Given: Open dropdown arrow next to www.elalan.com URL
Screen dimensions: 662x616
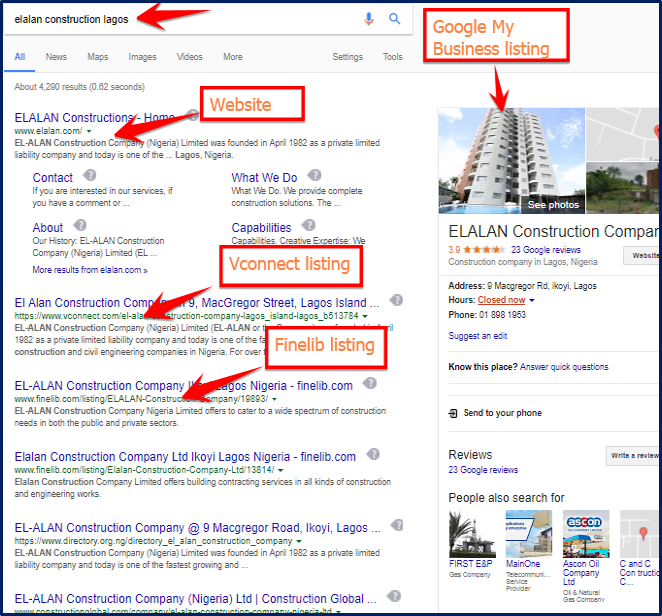Looking at the screenshot, I should [89, 131].
